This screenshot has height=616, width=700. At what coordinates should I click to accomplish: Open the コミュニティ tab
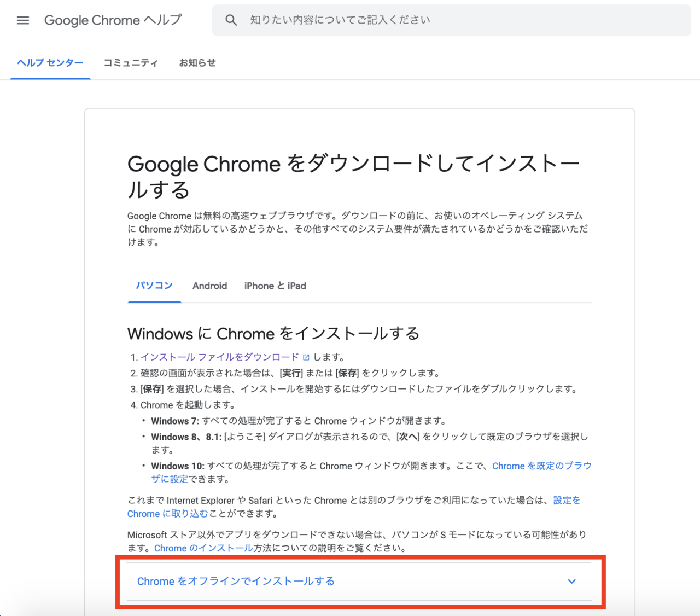tap(131, 63)
